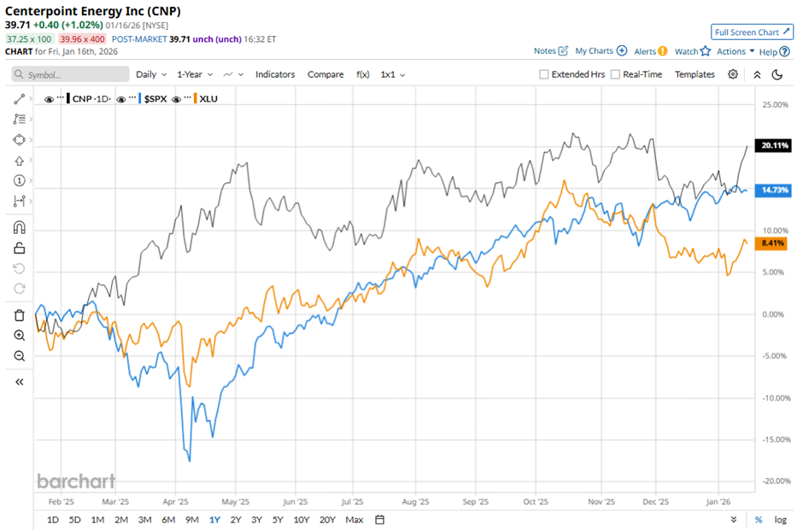Image resolution: width=803 pixels, height=532 pixels.
Task: Open XLU series options menu
Action: pos(187,97)
